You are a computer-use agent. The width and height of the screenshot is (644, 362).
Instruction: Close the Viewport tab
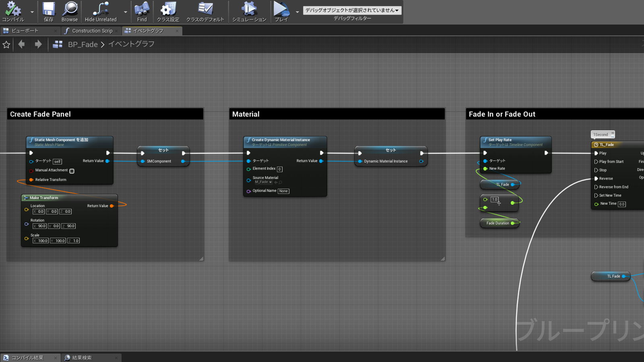click(x=56, y=31)
